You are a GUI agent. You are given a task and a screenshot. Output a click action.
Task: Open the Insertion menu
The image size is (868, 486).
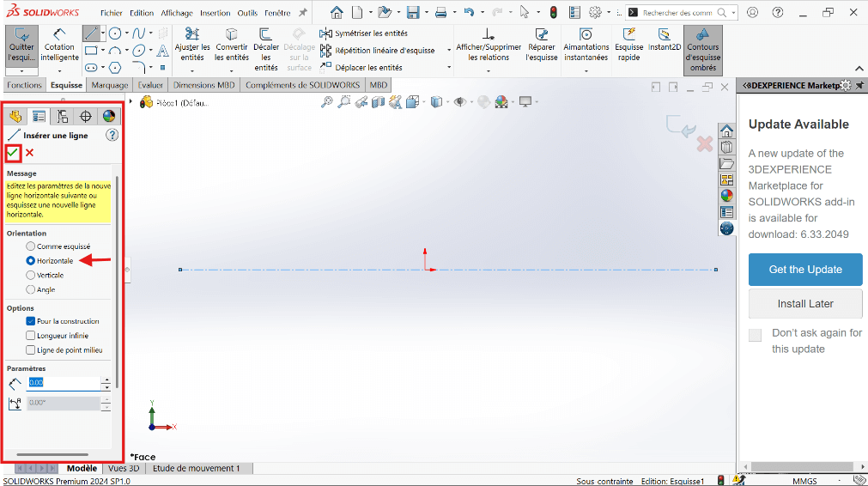(215, 13)
